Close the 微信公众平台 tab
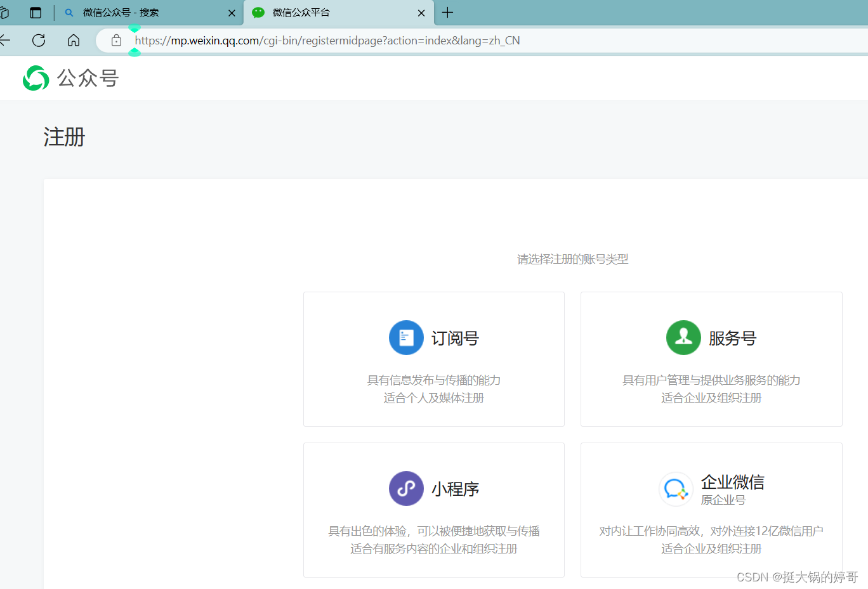The image size is (868, 589). click(x=421, y=13)
